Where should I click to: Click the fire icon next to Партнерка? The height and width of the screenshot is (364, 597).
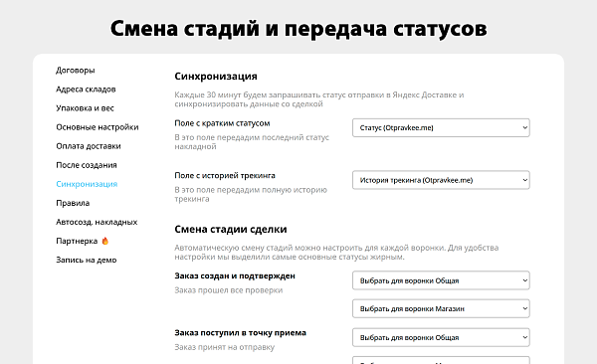click(105, 241)
